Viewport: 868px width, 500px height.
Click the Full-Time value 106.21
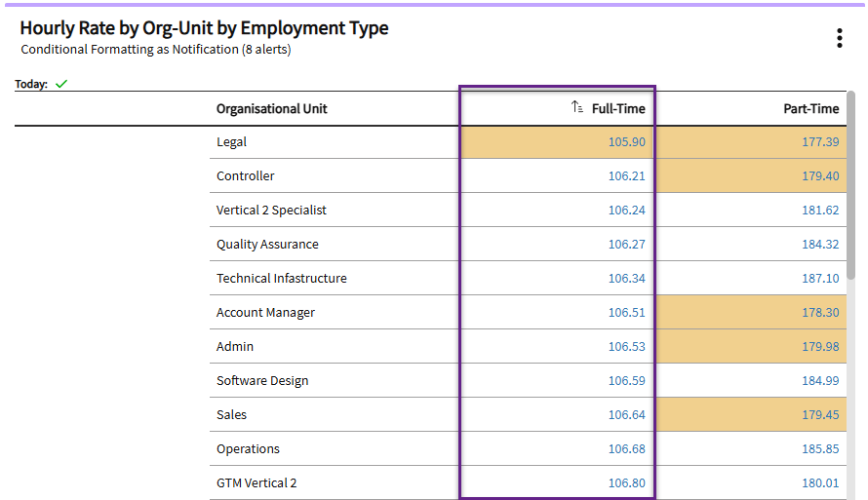pyautogui.click(x=627, y=175)
